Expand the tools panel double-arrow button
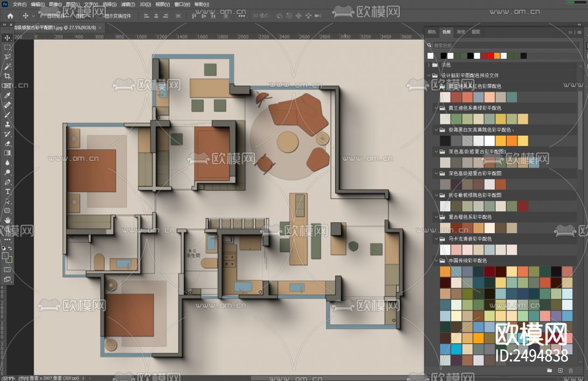This screenshot has width=588, height=381. pos(4,25)
